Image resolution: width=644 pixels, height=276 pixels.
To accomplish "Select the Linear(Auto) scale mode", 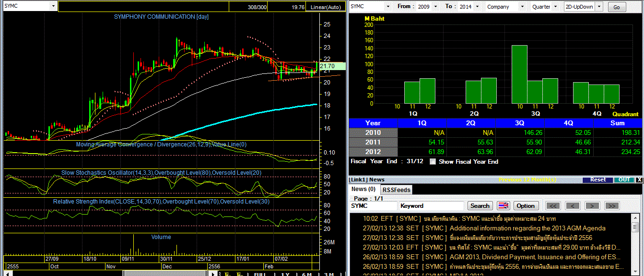I will [x=326, y=7].
